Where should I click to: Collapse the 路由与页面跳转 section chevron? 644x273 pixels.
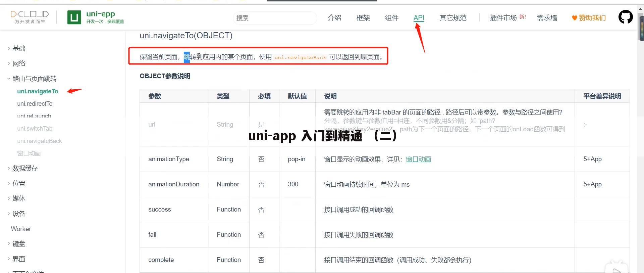coord(8,79)
